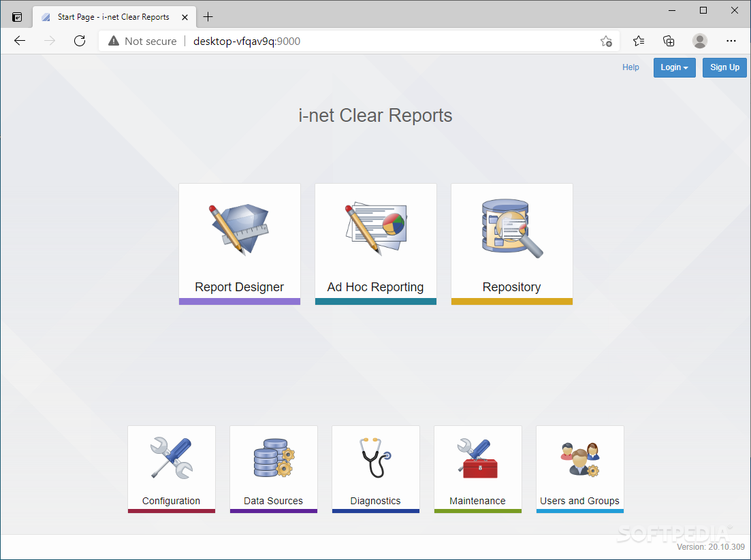The height and width of the screenshot is (560, 751).
Task: Click the Ad Hoc Reporting label
Action: [x=376, y=287]
